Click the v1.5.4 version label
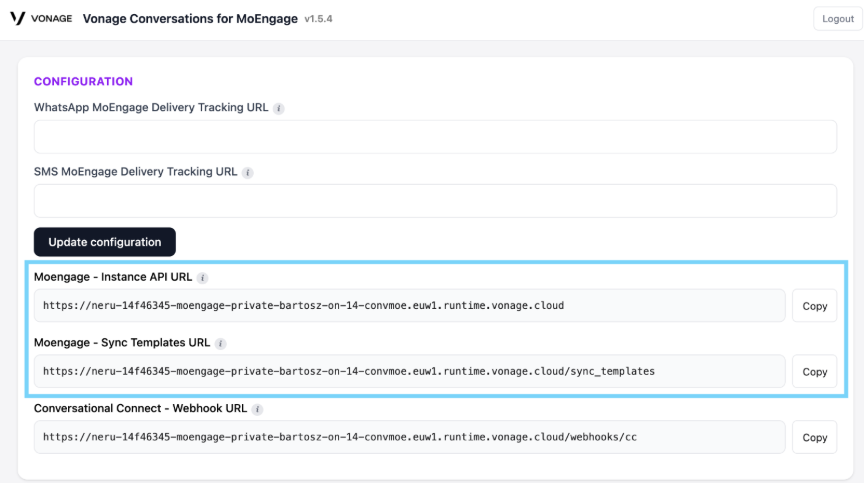Viewport: 864px width, 483px height. [x=318, y=19]
